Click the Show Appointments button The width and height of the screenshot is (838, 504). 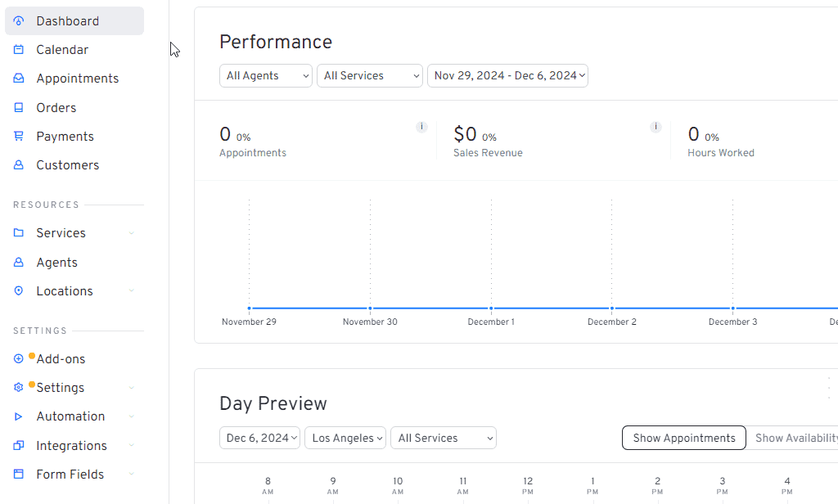(x=683, y=438)
